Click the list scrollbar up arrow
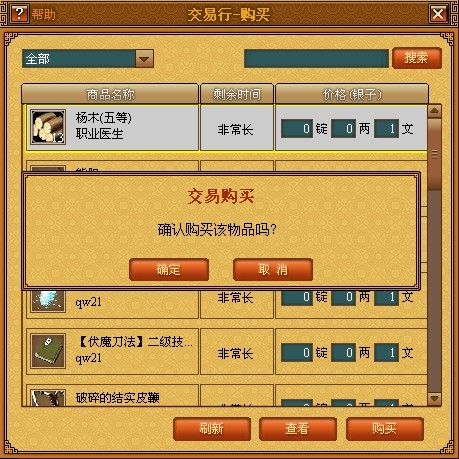The height and width of the screenshot is (459, 459). [434, 111]
